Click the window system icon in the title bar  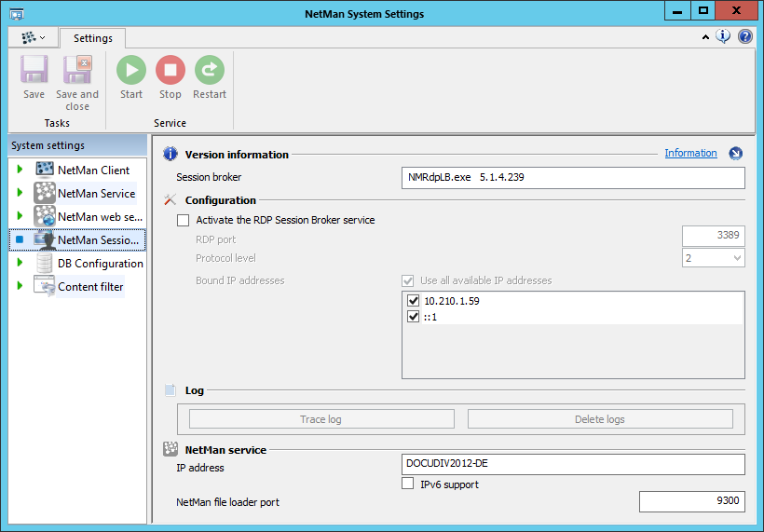click(x=17, y=14)
